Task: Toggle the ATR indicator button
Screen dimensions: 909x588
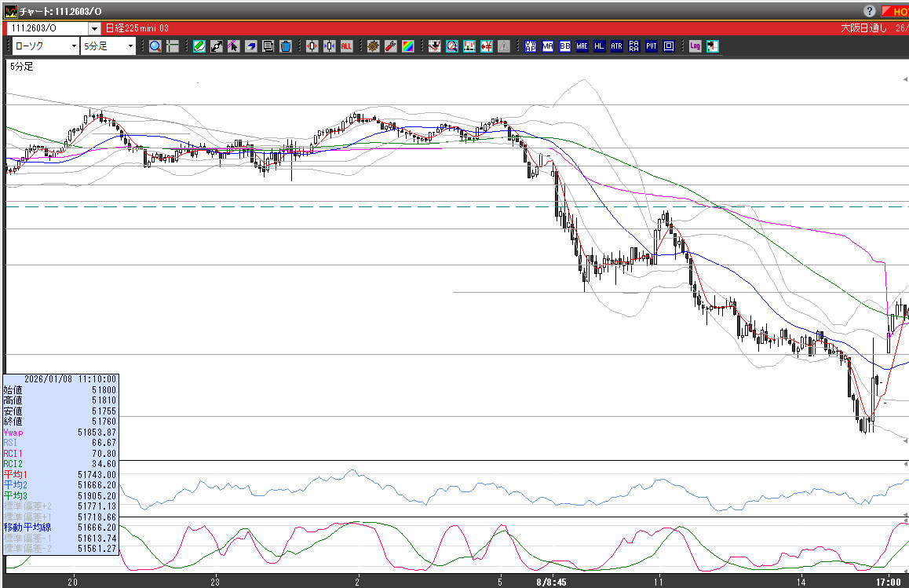Action: (x=616, y=46)
